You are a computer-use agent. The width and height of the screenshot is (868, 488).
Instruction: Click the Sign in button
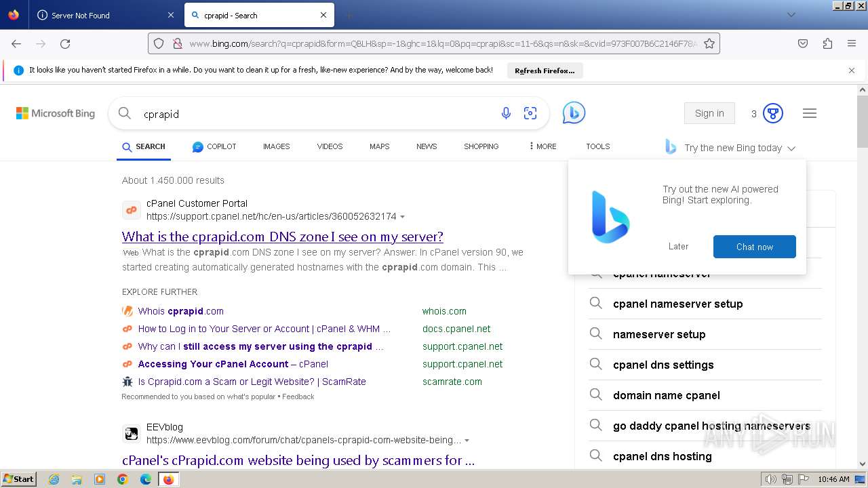coord(709,113)
